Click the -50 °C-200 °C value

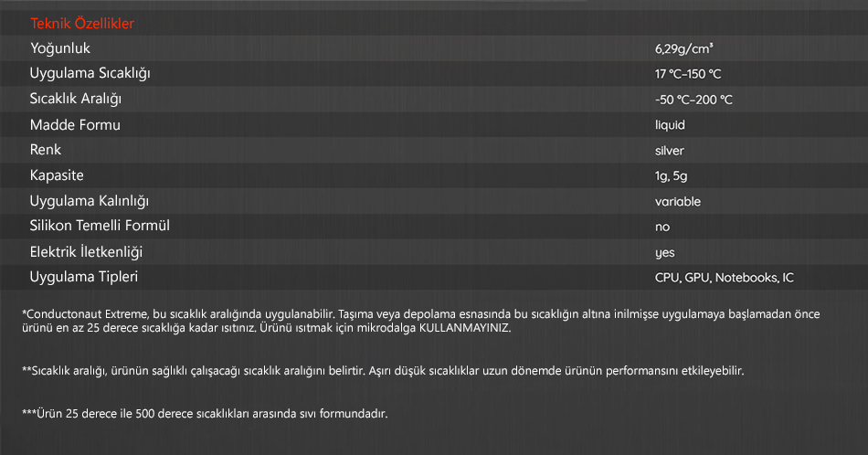click(x=693, y=100)
